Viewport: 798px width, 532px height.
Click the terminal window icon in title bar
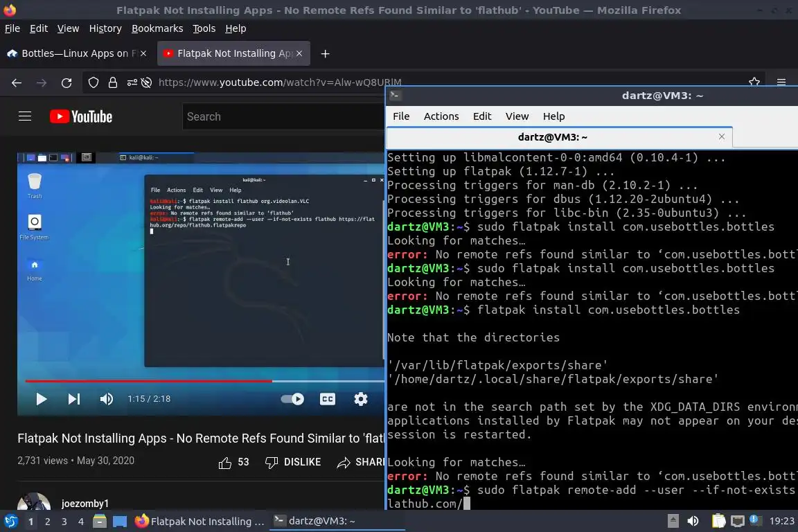click(x=396, y=95)
